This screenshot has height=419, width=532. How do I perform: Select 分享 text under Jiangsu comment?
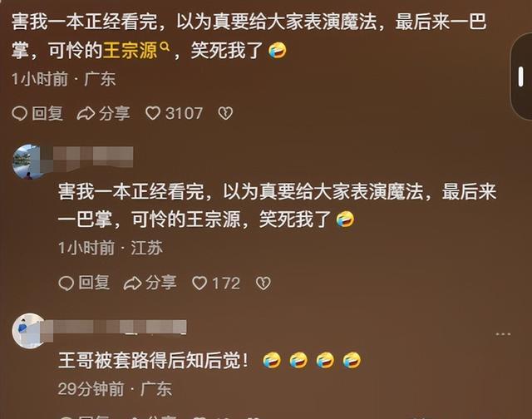tap(161, 283)
